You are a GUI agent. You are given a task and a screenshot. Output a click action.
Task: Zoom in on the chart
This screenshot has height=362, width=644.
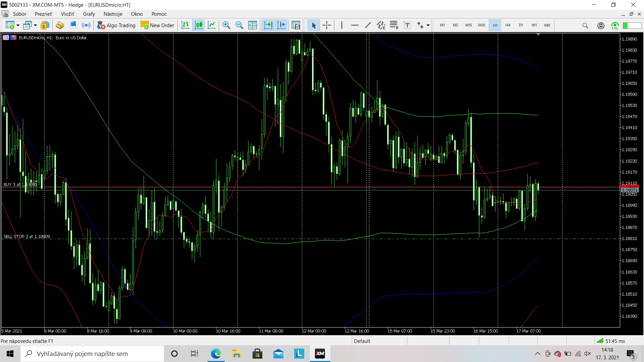point(226,25)
